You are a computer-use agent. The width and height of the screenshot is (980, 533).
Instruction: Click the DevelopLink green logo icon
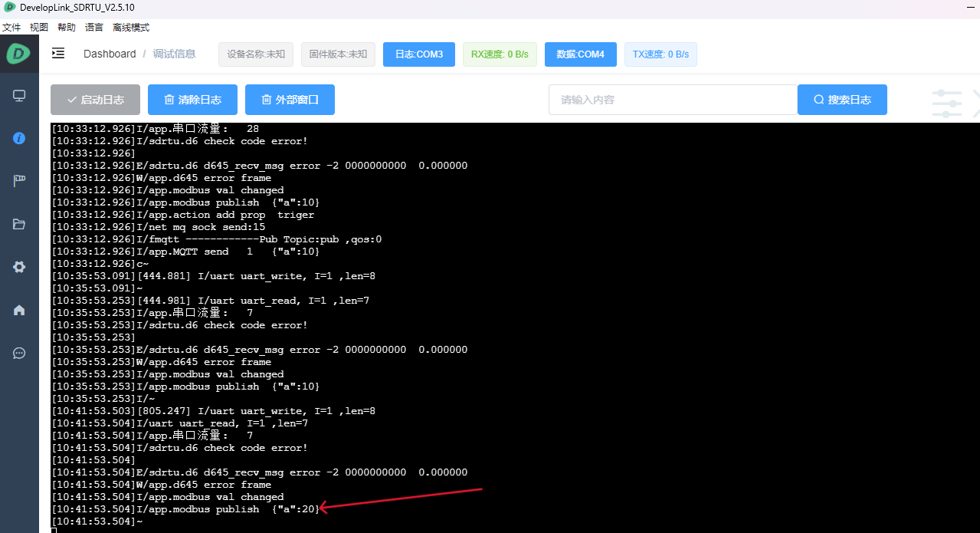point(18,54)
